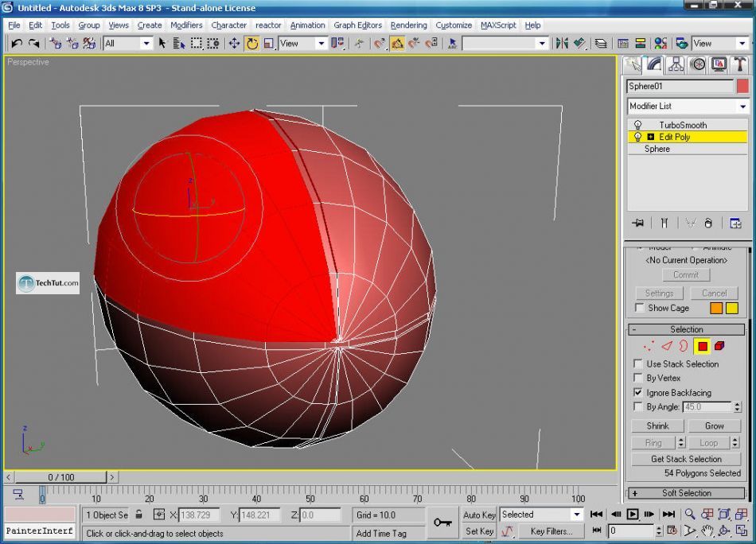Toggle the selection lock icon
Viewport: 756px width, 544px height.
[x=138, y=514]
